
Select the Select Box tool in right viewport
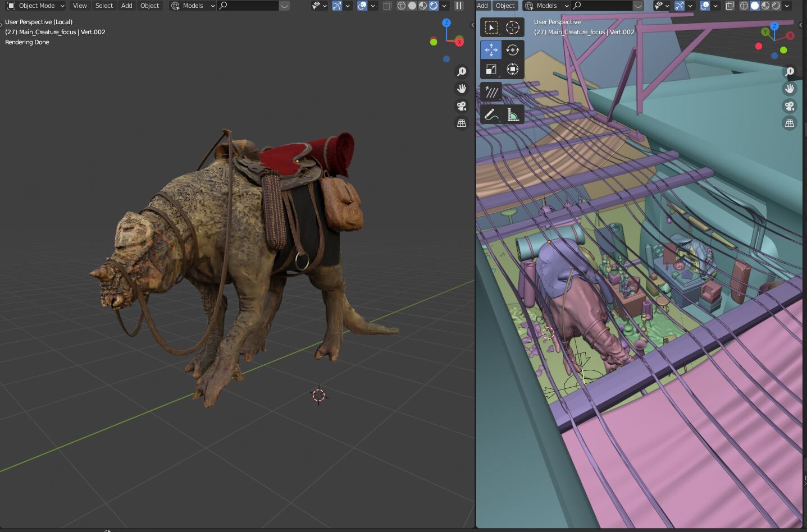pyautogui.click(x=491, y=27)
